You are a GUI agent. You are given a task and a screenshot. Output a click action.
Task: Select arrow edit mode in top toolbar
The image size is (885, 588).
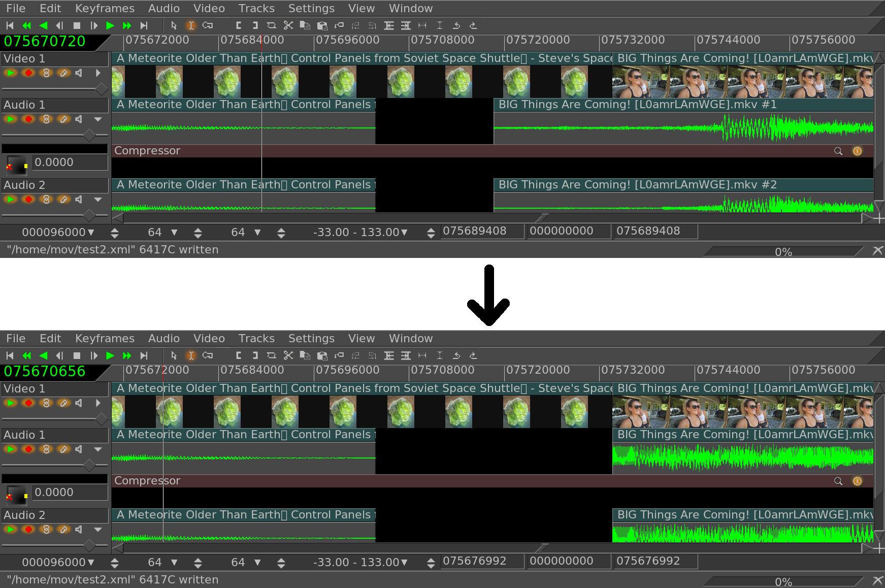point(174,25)
